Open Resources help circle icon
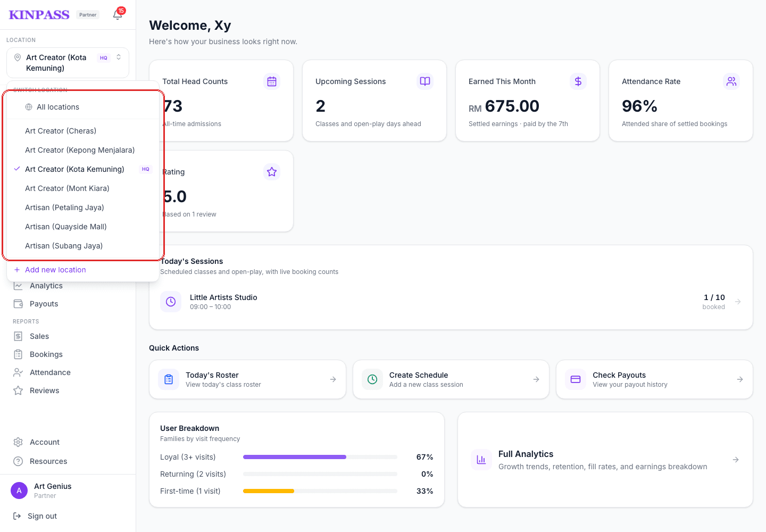 [18, 461]
